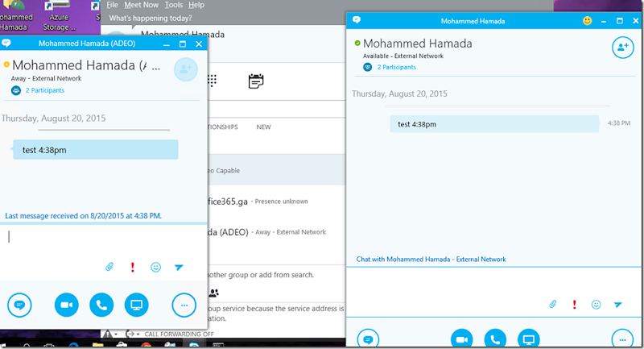
Task: Click yellow smiley in right window title bar
Action: [588, 21]
